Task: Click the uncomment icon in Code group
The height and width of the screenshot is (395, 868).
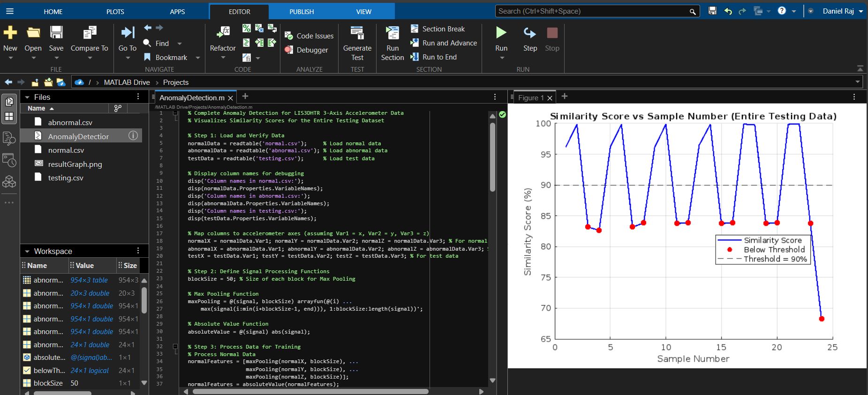Action: 259,29
